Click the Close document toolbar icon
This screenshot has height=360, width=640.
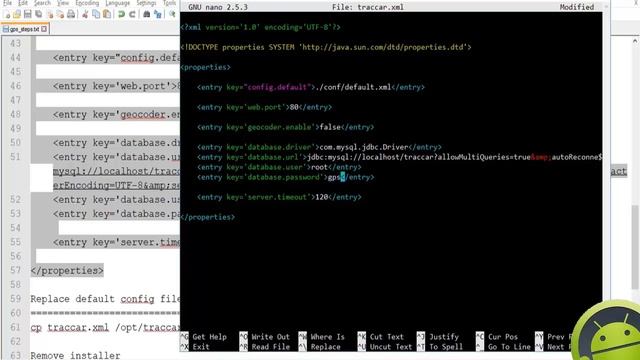point(50,14)
